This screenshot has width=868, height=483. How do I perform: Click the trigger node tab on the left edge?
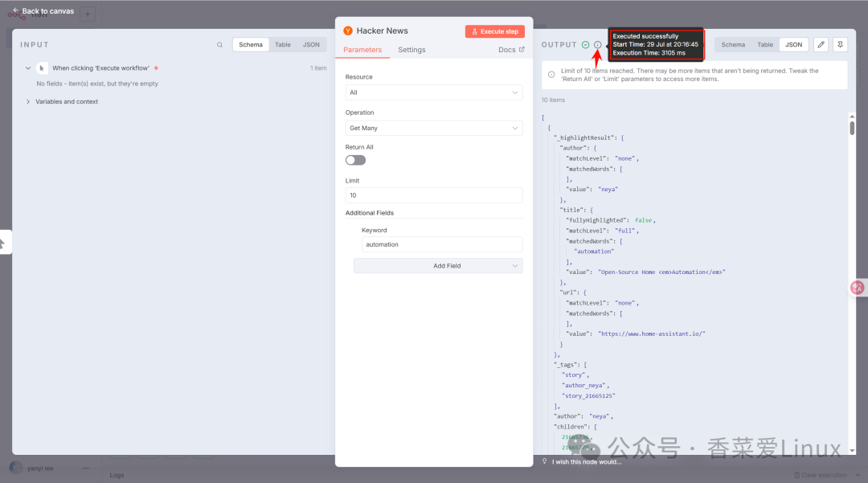(5, 243)
